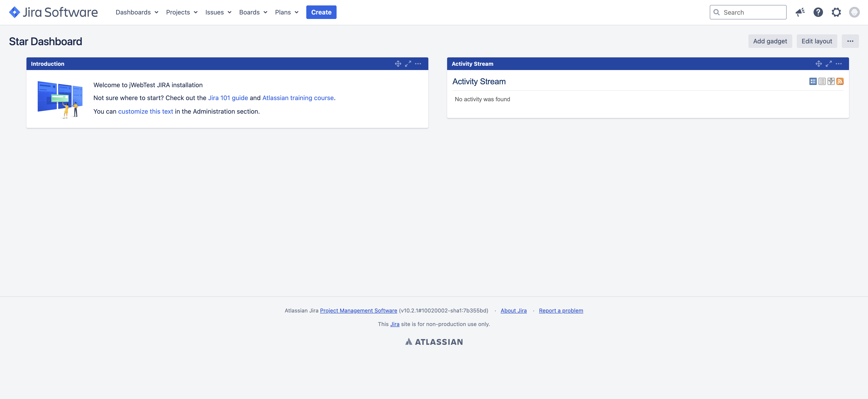Open the Activity Stream gadget options menu

[839, 64]
